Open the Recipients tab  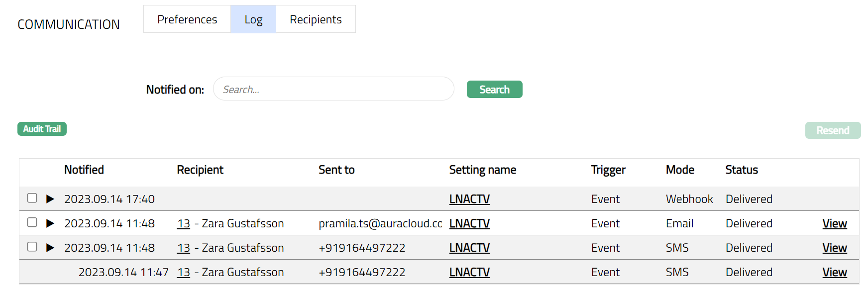click(316, 19)
